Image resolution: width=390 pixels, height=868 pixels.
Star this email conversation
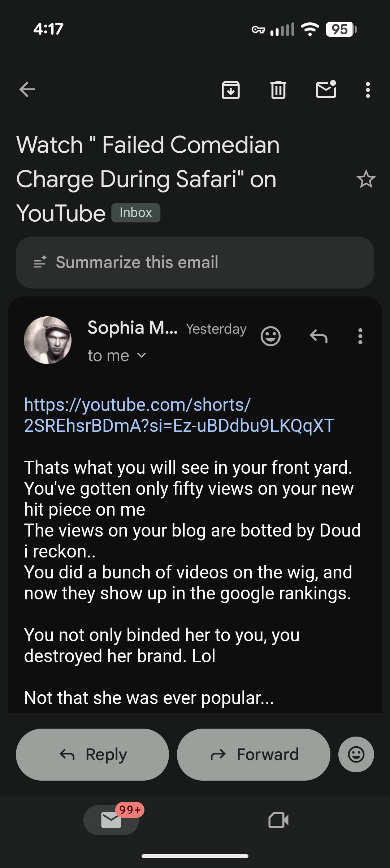point(366,179)
